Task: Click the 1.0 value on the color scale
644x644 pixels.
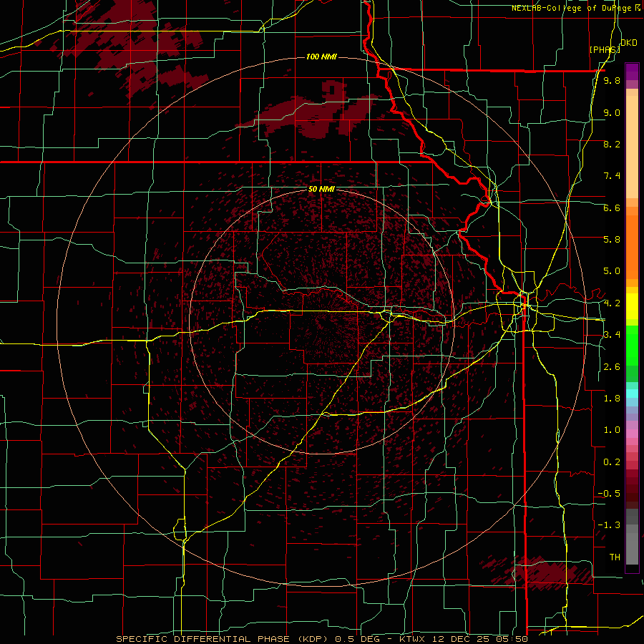Action: pos(612,430)
